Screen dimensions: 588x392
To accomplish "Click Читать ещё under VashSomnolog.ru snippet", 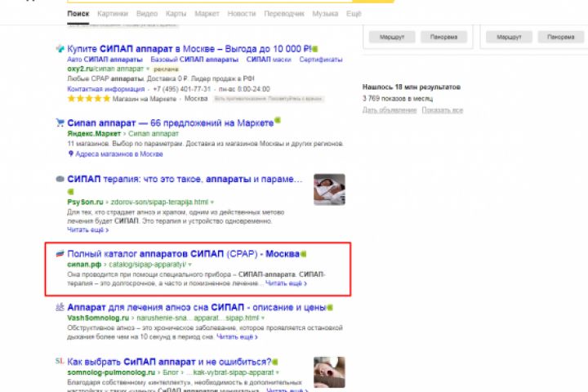I will (237, 336).
